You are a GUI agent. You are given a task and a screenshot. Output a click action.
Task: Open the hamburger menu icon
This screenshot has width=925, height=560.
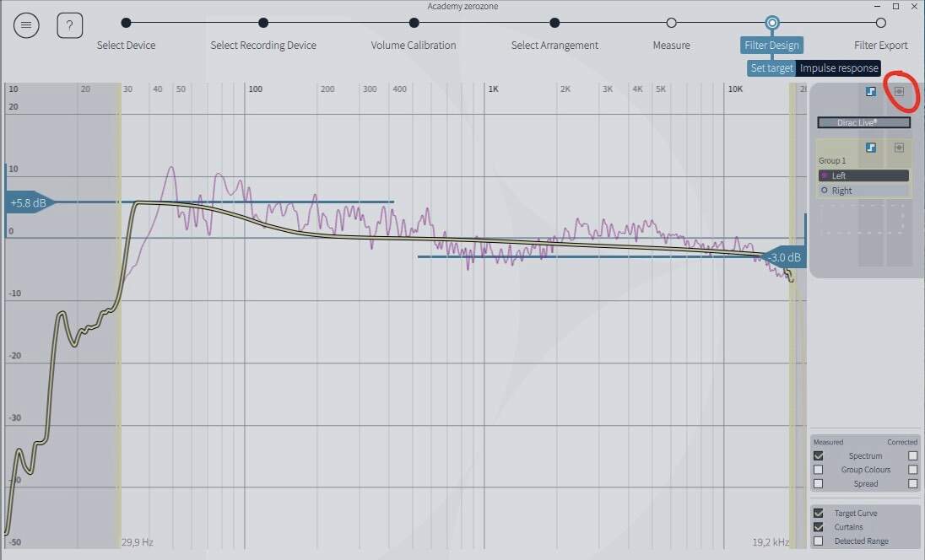(26, 25)
